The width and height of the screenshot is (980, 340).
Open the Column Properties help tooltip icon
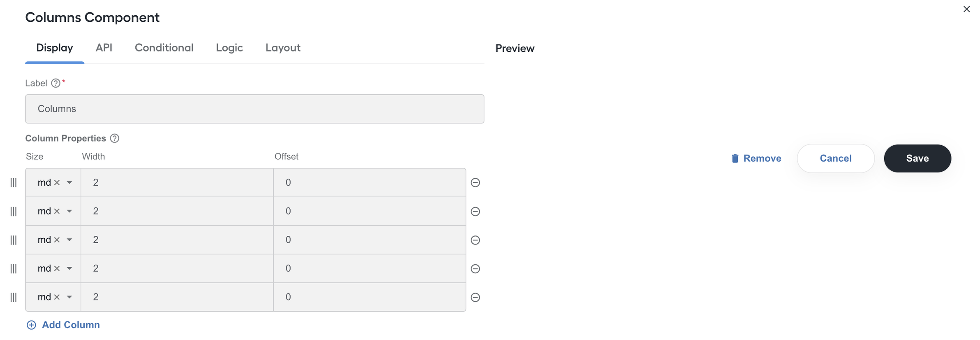click(115, 138)
